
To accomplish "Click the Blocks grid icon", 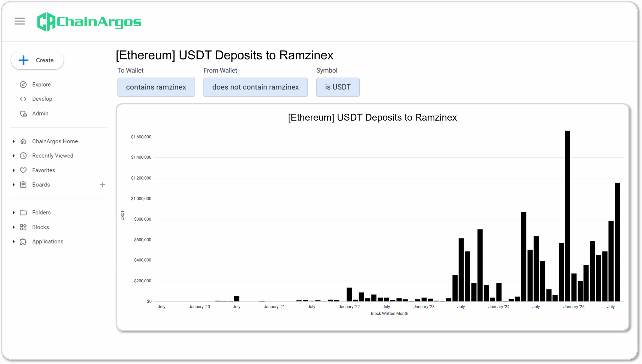I will pyautogui.click(x=23, y=227).
